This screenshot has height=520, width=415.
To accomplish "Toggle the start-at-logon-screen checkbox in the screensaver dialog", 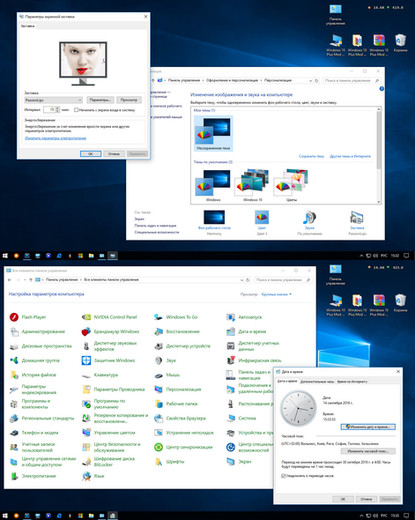I will click(76, 110).
